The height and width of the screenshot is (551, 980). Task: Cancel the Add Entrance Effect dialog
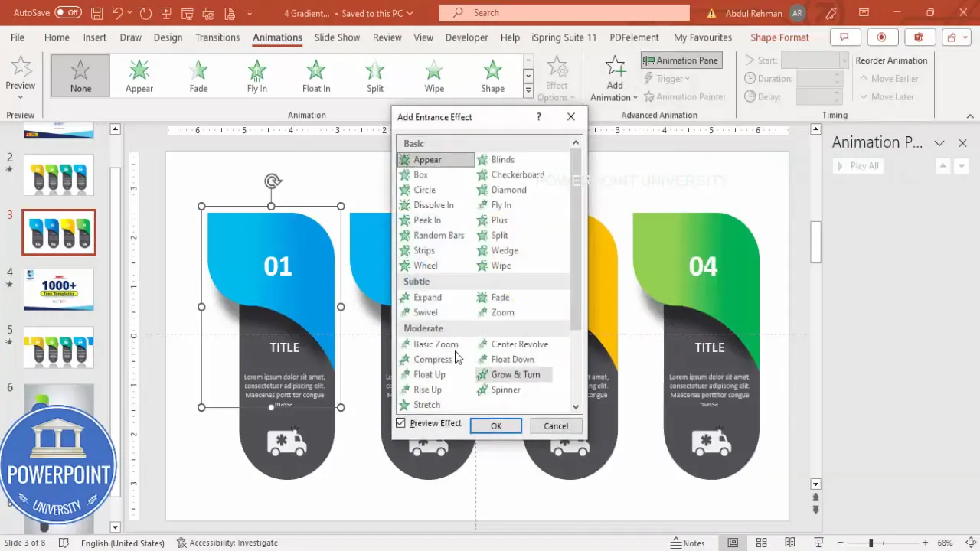pos(555,425)
